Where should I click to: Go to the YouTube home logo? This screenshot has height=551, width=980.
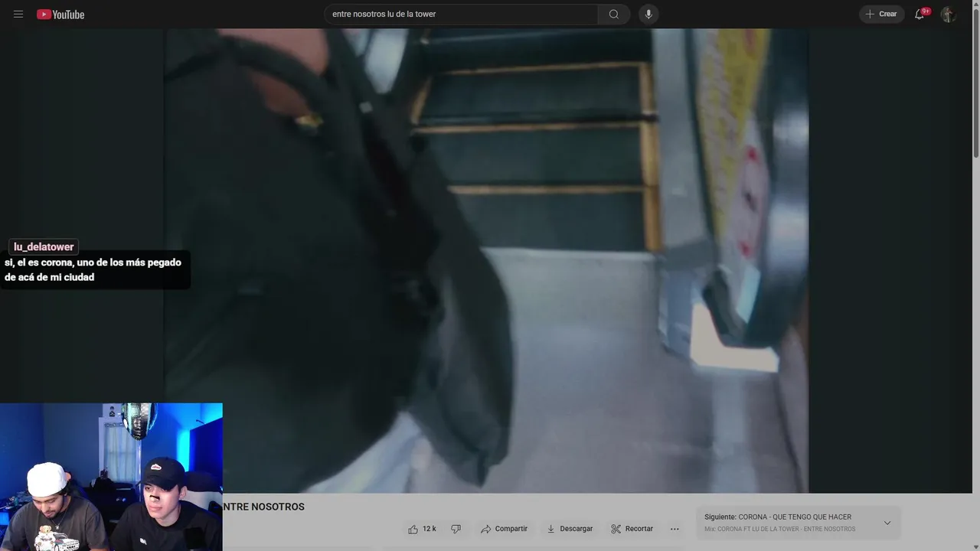[60, 15]
